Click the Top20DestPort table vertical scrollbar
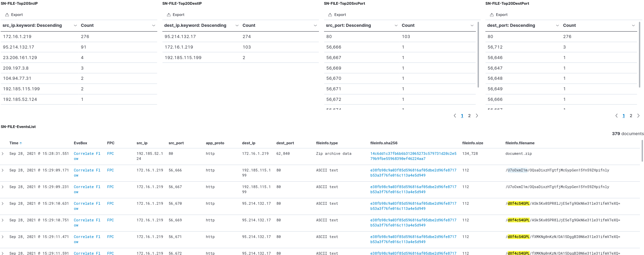Viewport: 644px width, 255px height. (640, 54)
